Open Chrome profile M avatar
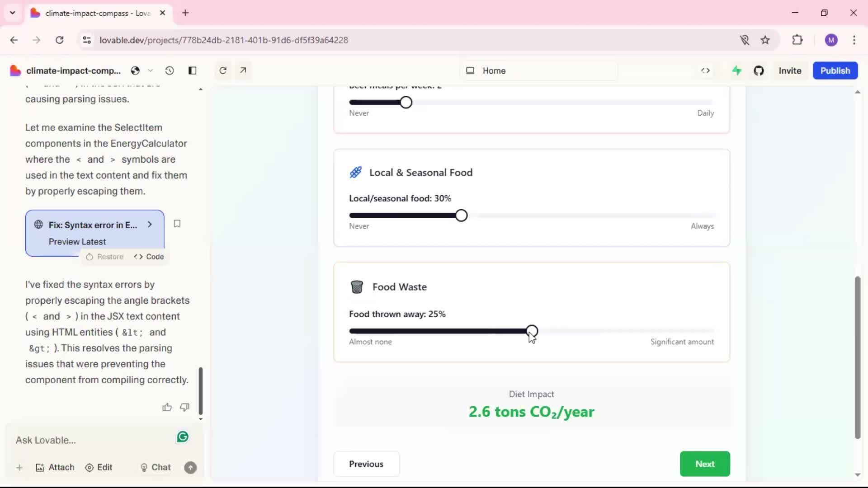868x488 pixels. pyautogui.click(x=831, y=40)
